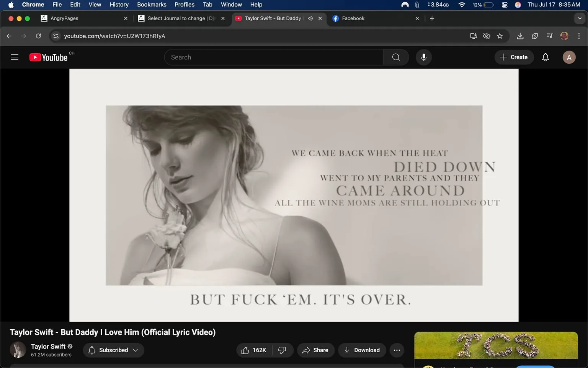Mute the Taylor Swift tab speaker icon
The height and width of the screenshot is (368, 588).
310,18
